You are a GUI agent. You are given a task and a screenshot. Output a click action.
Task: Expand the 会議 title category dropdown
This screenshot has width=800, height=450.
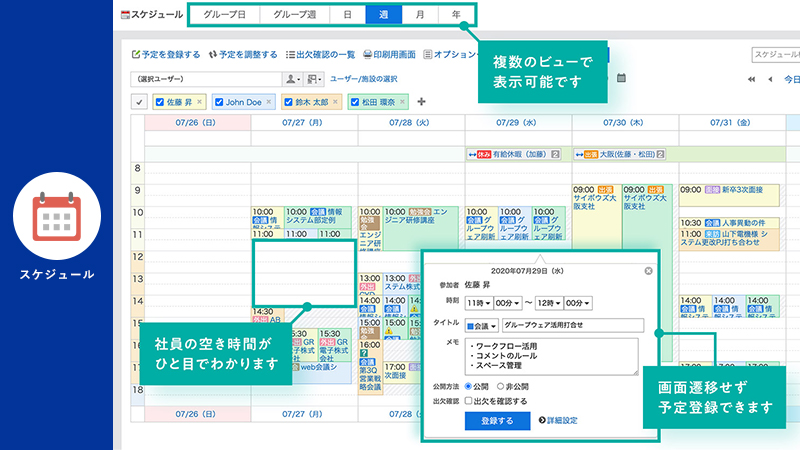[481, 325]
